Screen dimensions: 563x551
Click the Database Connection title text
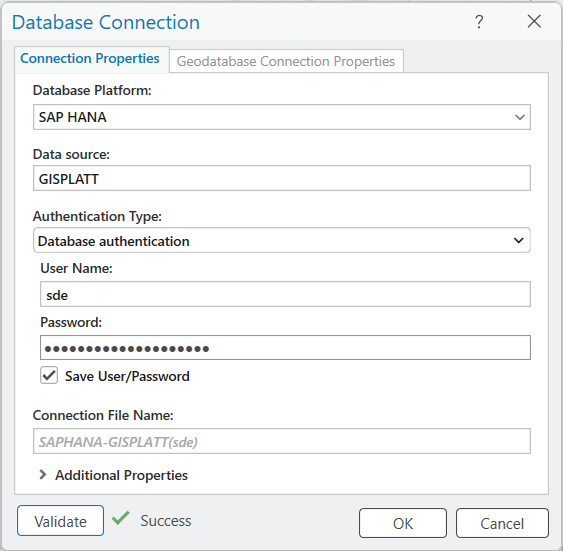pos(106,22)
